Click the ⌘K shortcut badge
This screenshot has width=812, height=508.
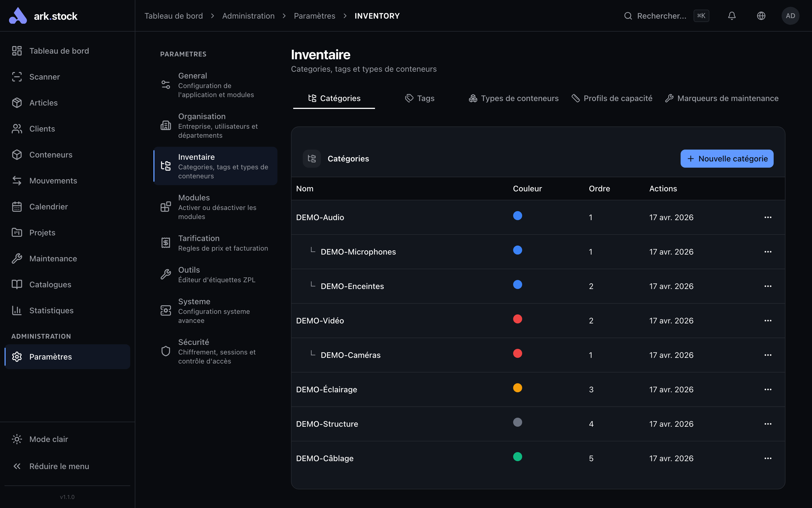click(x=701, y=16)
